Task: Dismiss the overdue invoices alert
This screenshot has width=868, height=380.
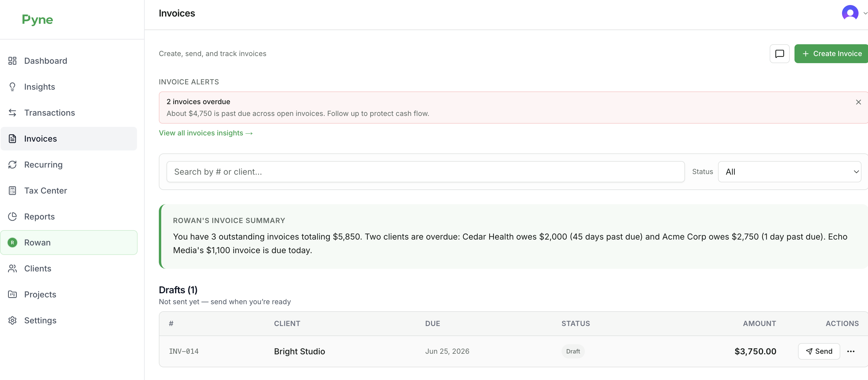Action: (858, 102)
